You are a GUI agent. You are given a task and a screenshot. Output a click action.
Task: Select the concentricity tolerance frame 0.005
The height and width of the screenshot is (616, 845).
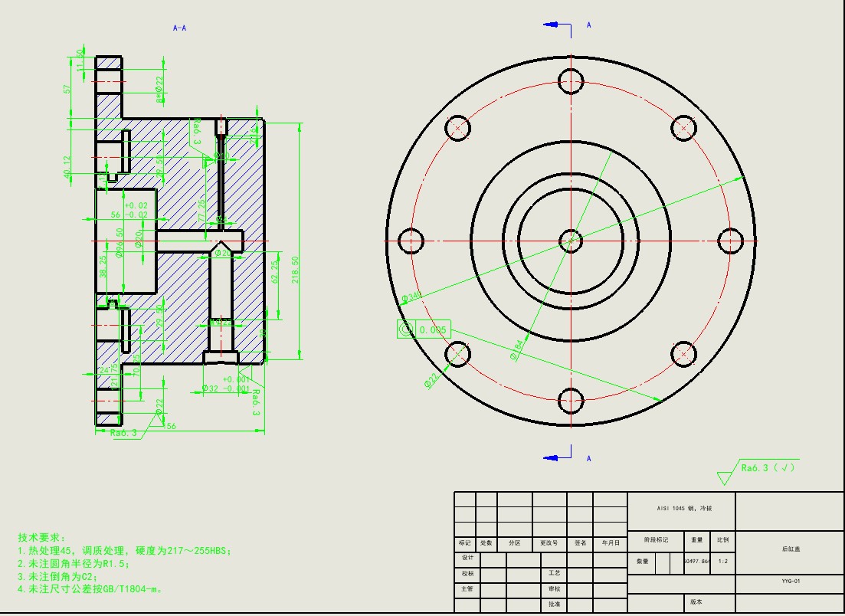pyautogui.click(x=422, y=329)
